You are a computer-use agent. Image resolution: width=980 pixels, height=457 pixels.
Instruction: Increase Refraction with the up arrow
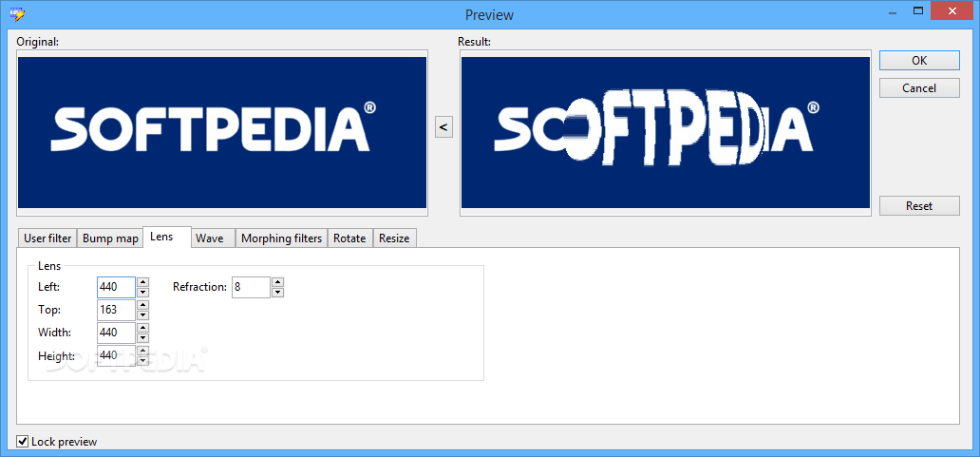pyautogui.click(x=278, y=282)
